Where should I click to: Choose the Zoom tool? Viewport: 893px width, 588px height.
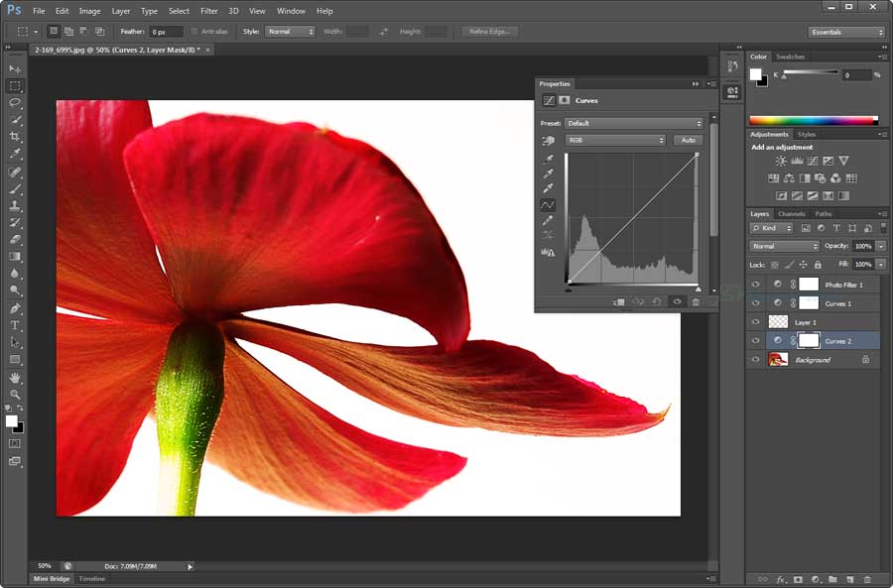(14, 396)
